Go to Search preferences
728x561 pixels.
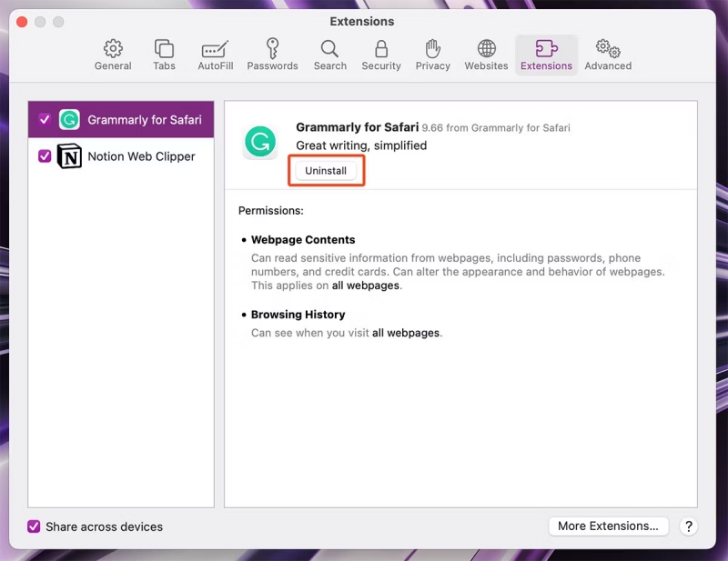click(x=330, y=55)
